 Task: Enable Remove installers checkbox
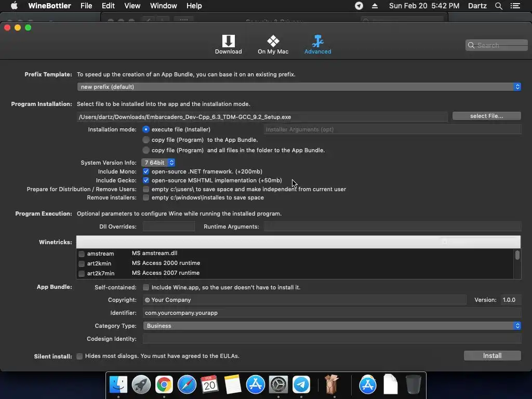coord(146,197)
